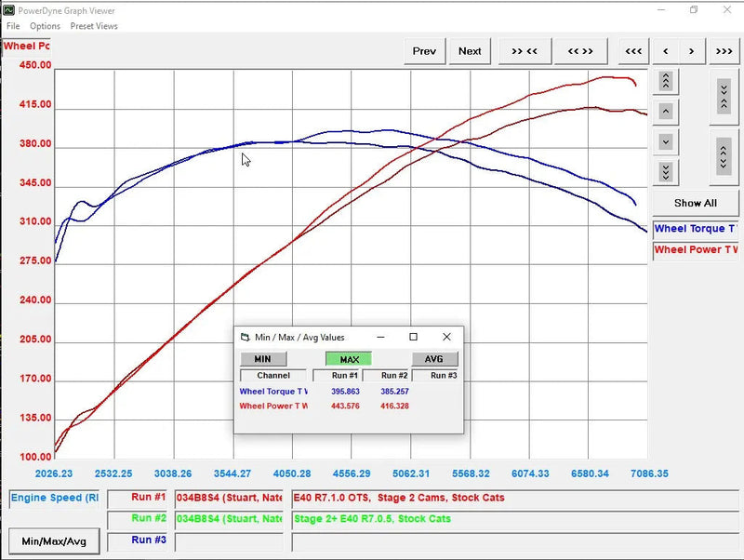Click the triple down chevron scroll button
Screen dimensions: 744x560
click(666, 172)
